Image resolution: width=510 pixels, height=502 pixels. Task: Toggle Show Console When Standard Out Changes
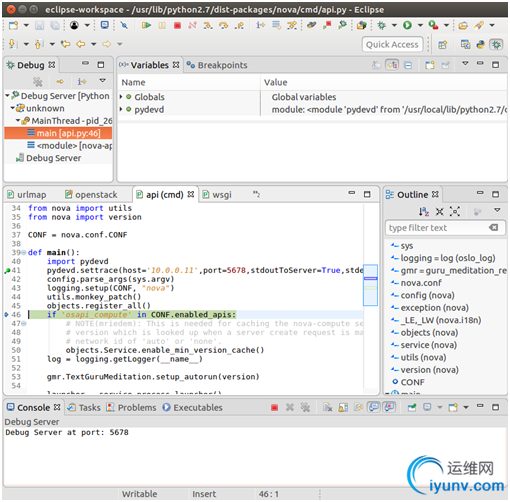pyautogui.click(x=374, y=407)
